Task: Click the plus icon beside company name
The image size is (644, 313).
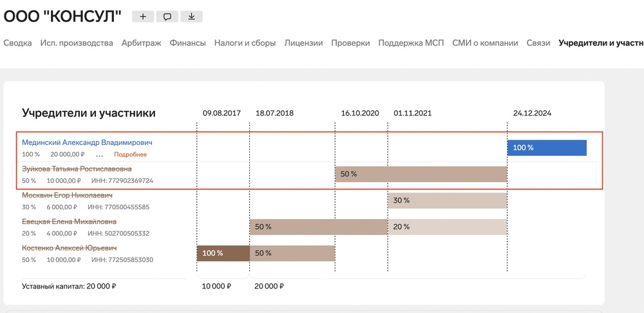Action: (142, 17)
